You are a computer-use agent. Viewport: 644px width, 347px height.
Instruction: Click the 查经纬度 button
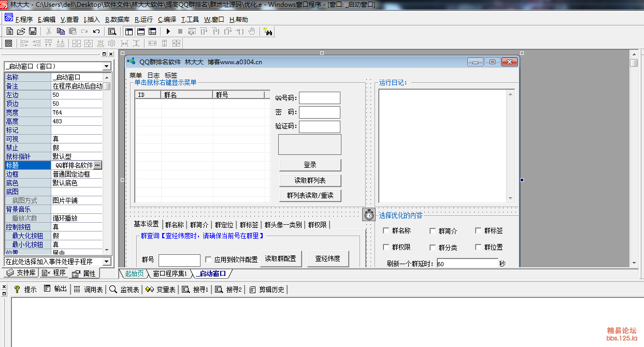[x=328, y=259]
